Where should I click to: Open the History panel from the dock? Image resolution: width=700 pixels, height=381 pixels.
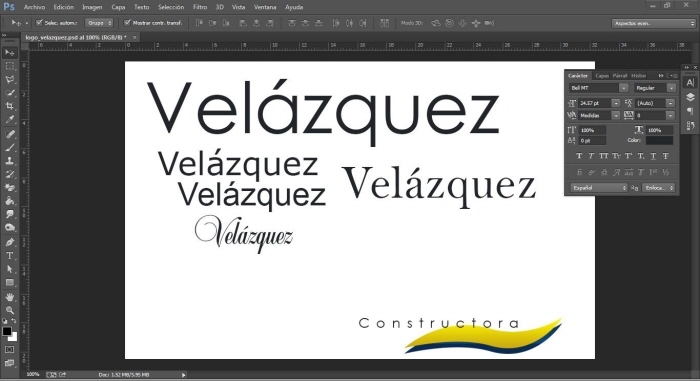tap(690, 126)
